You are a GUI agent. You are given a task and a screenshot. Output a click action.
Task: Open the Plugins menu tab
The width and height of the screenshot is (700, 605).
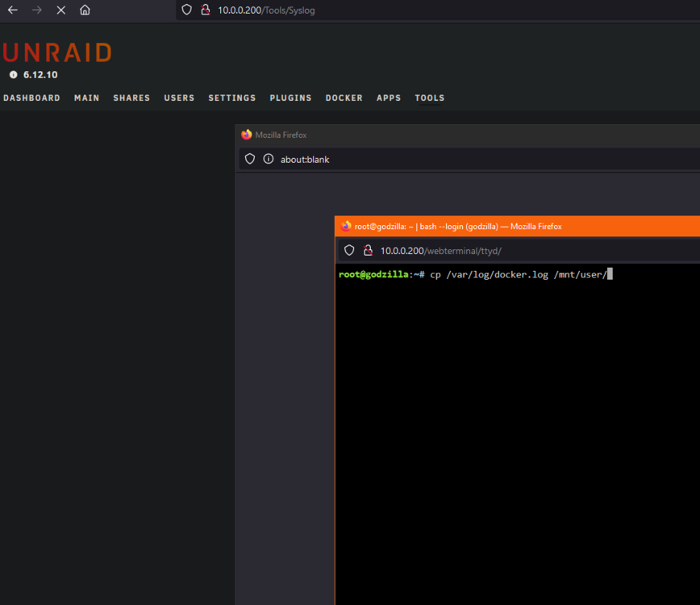290,98
